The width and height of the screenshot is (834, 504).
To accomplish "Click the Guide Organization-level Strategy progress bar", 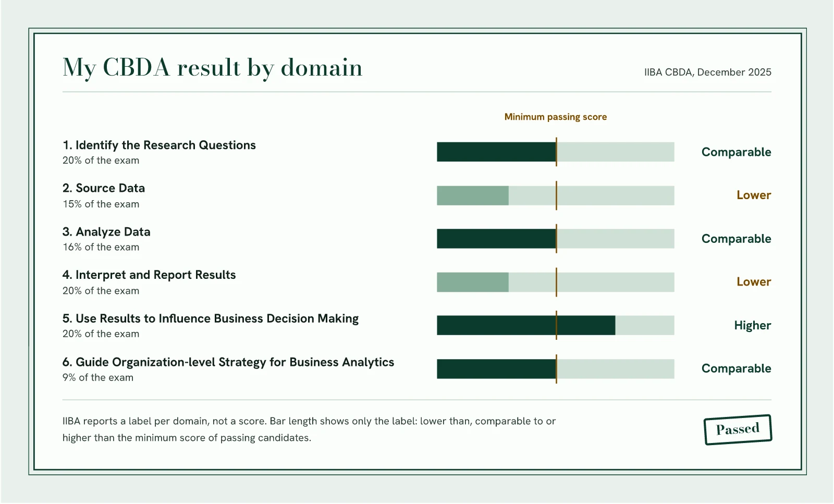I will click(x=556, y=369).
